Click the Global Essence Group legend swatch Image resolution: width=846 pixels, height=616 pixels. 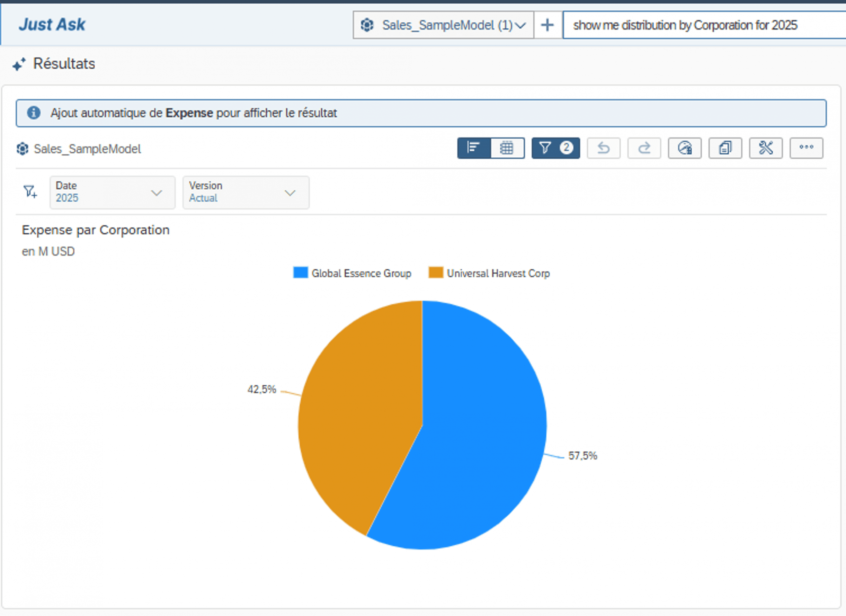[x=300, y=273]
